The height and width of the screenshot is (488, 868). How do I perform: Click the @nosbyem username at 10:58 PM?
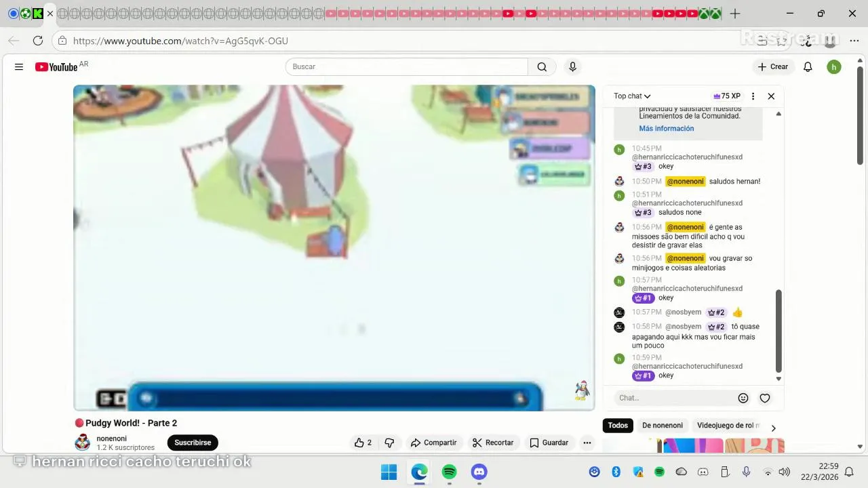[683, 327]
